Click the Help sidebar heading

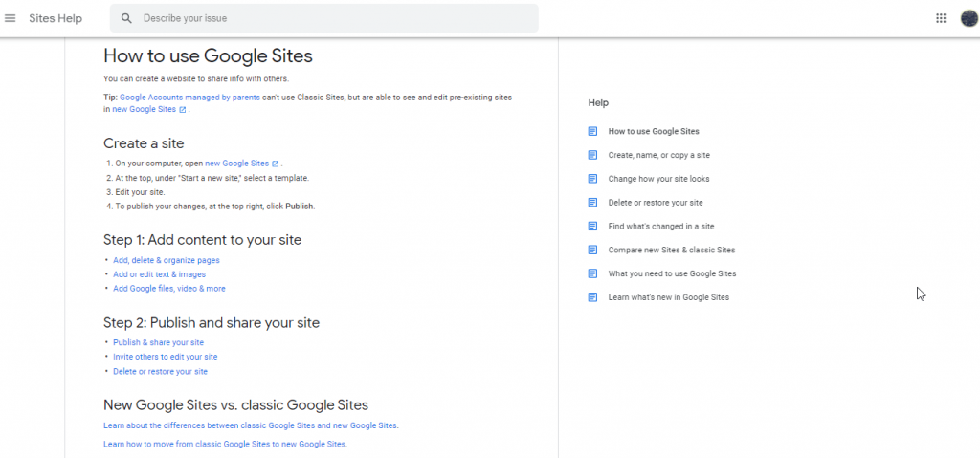coord(598,102)
